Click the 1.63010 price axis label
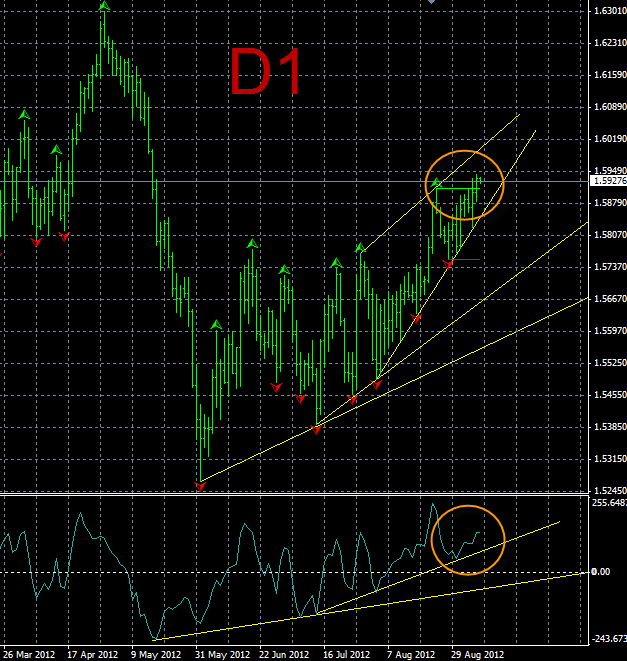Viewport: 627px width, 661px height. [610, 11]
